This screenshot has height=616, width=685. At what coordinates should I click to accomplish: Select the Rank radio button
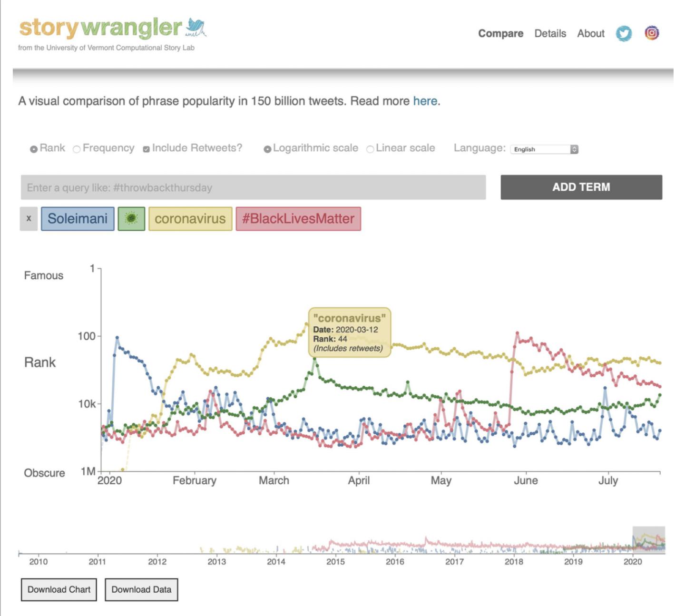(34, 149)
